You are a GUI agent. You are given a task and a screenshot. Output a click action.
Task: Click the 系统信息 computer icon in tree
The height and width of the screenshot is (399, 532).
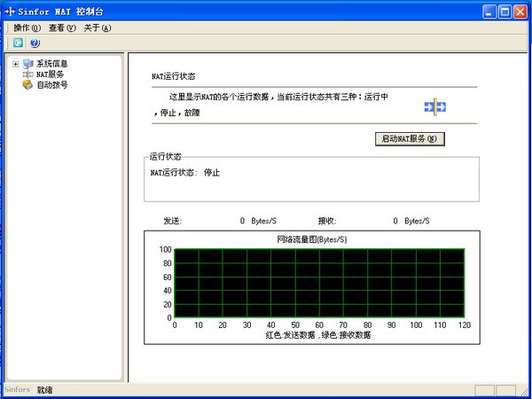[27, 64]
